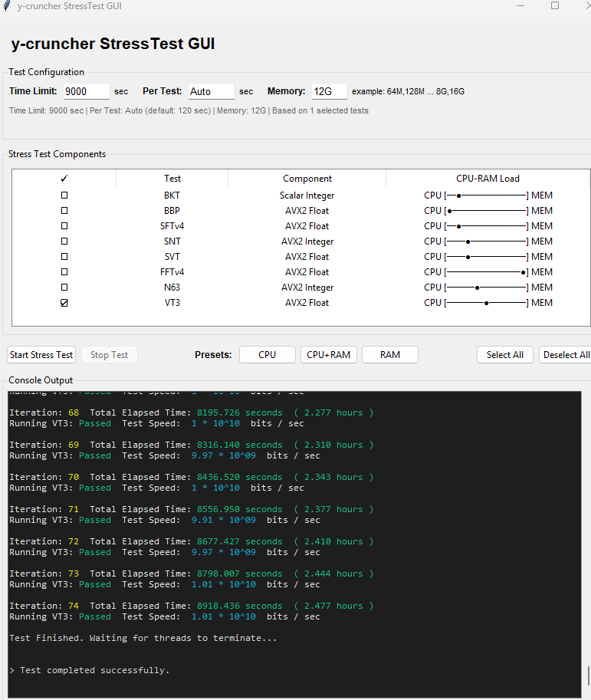The width and height of the screenshot is (591, 700).
Task: Click the console output scrollbar thumb
Action: (x=589, y=678)
